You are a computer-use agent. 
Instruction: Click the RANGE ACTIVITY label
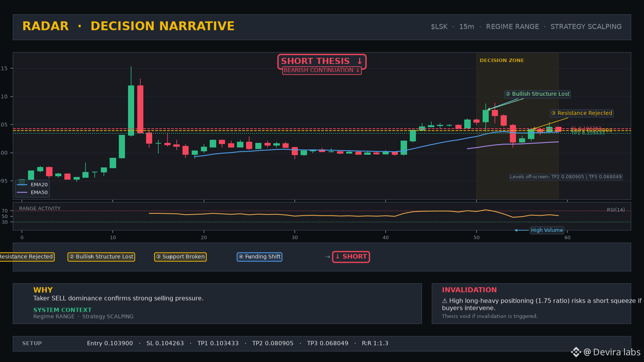pos(40,209)
